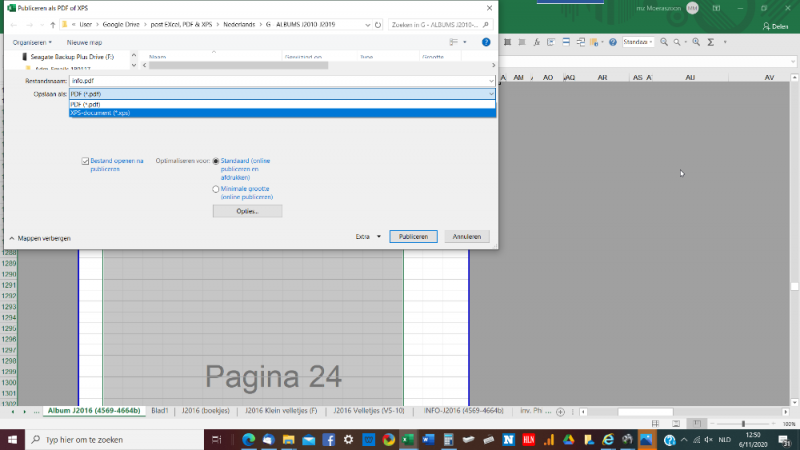Screen dimensions: 800x450
Task: Select the Minimale grootte radio button
Action: tap(216, 188)
